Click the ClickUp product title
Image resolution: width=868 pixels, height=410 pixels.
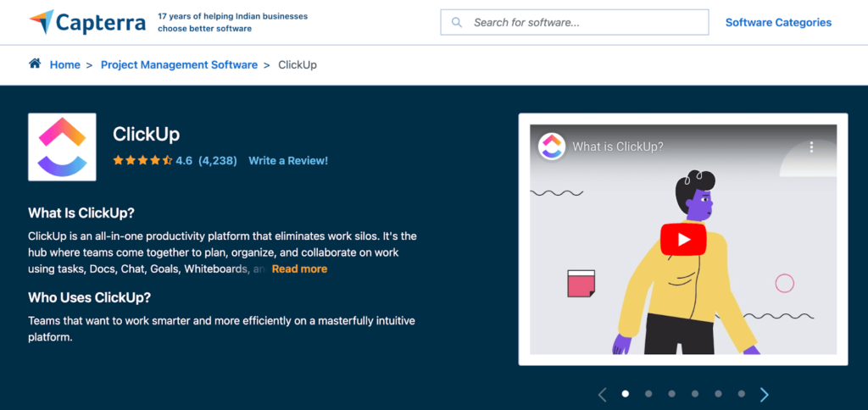146,135
